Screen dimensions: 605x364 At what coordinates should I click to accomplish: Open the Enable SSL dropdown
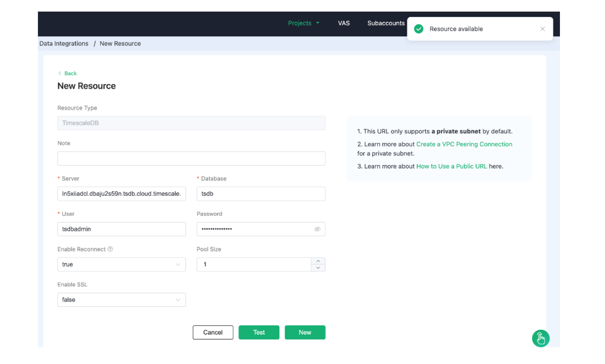[121, 300]
